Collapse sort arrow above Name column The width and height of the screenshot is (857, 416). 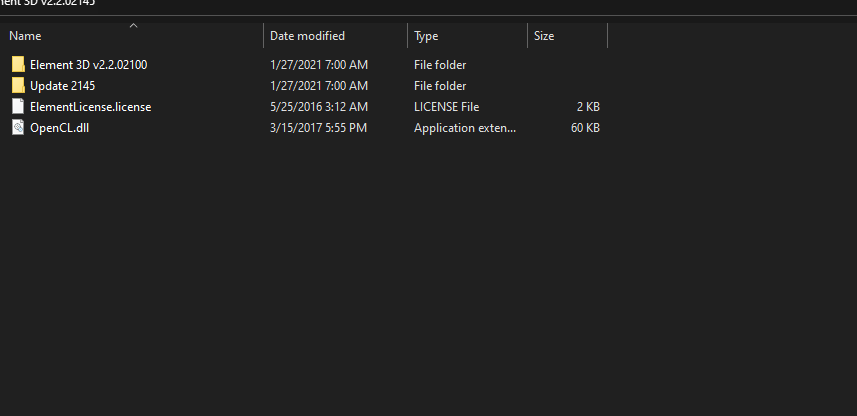133,26
